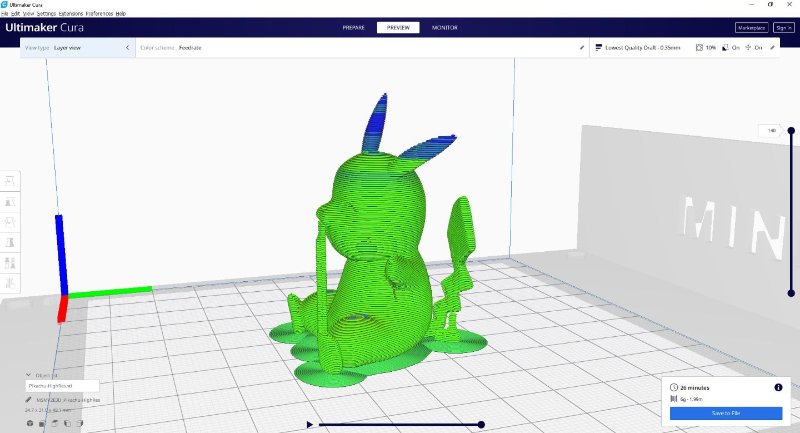Open the Marketplace
Image resolution: width=800 pixels, height=433 pixels.
(752, 28)
